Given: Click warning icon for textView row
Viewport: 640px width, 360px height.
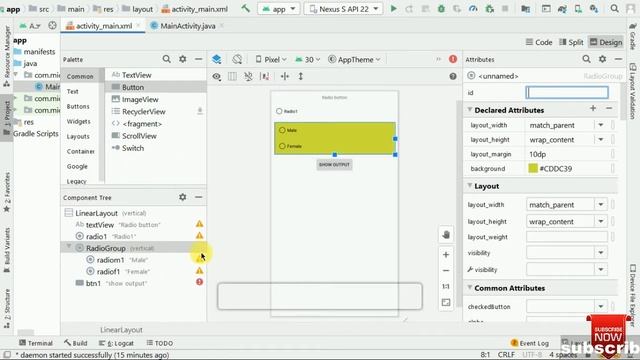Looking at the screenshot, I should [199, 224].
